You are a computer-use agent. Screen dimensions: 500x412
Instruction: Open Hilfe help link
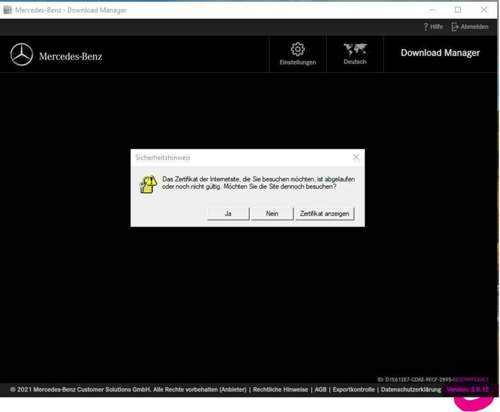pyautogui.click(x=433, y=27)
